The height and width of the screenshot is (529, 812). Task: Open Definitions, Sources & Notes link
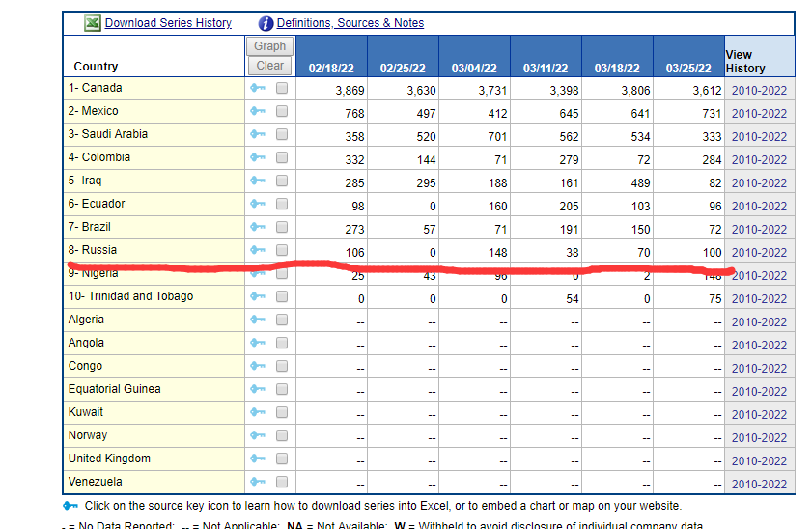click(x=350, y=23)
